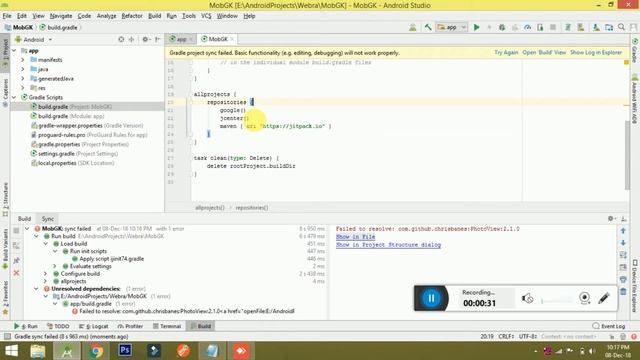Viewport: 640px width, 360px height.
Task: Open the Terminal tool window tab
Action: click(x=167, y=326)
